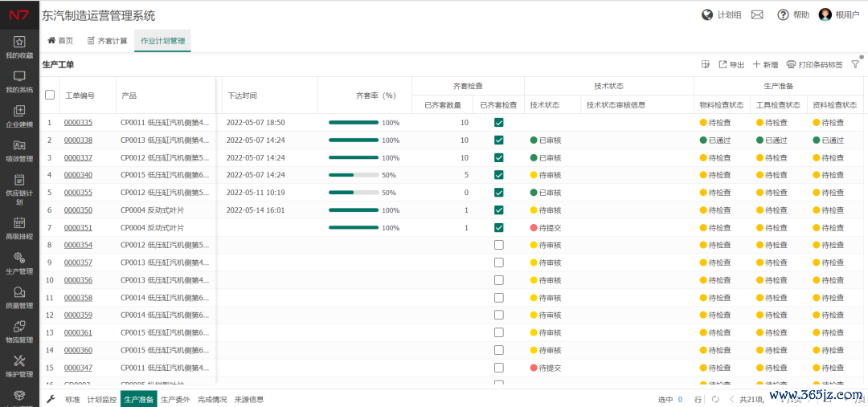Viewport: 868px width, 407px height.
Task: Open work order 0000360 link
Action: click(x=78, y=350)
